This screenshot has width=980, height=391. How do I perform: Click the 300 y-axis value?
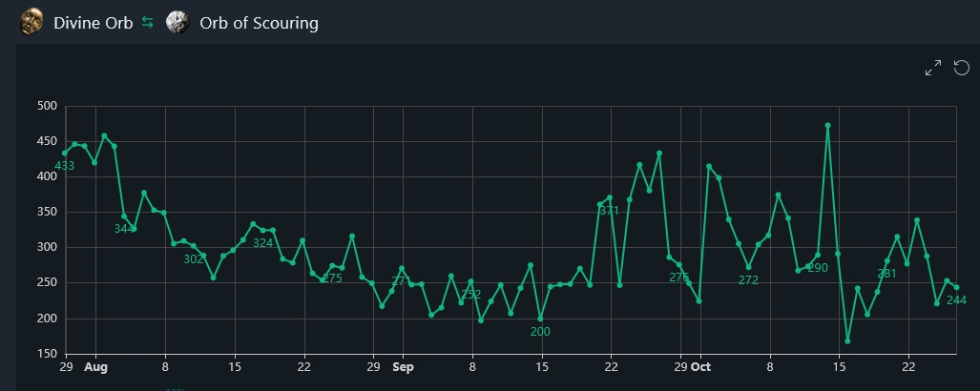pyautogui.click(x=48, y=248)
